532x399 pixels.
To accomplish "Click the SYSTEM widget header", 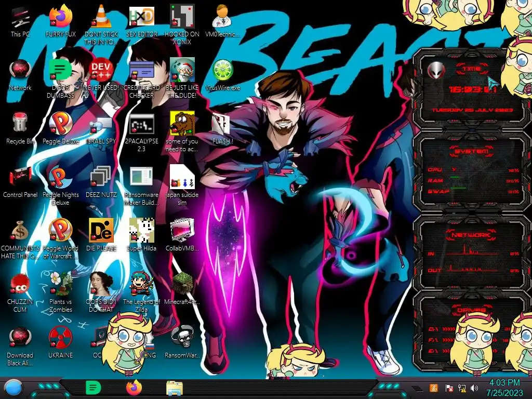I will (471, 151).
